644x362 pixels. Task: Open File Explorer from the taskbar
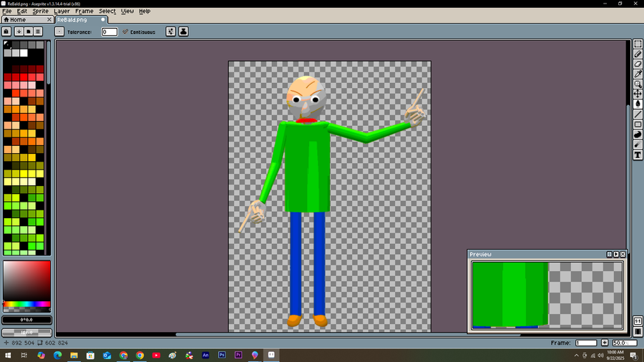(74, 355)
